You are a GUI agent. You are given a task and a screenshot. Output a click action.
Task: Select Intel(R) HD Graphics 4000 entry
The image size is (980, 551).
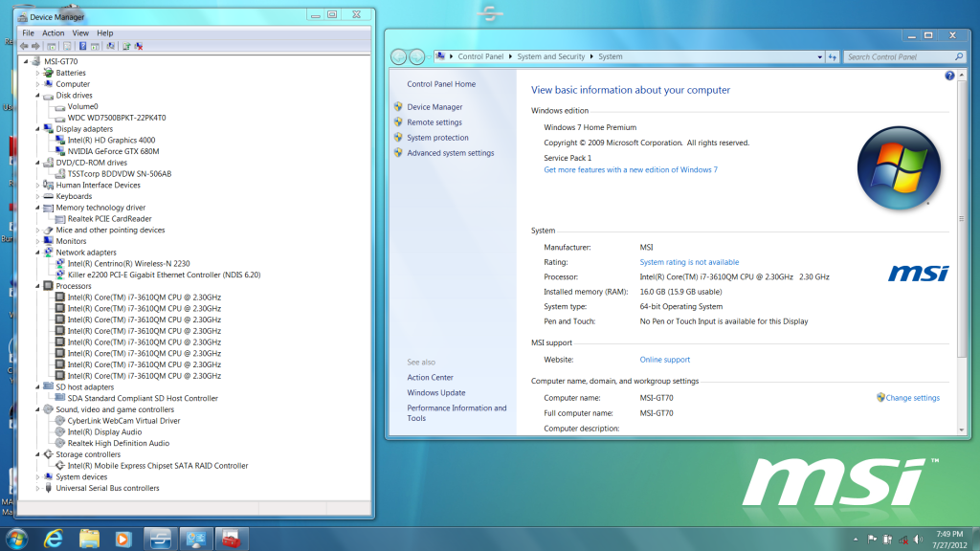(x=111, y=140)
